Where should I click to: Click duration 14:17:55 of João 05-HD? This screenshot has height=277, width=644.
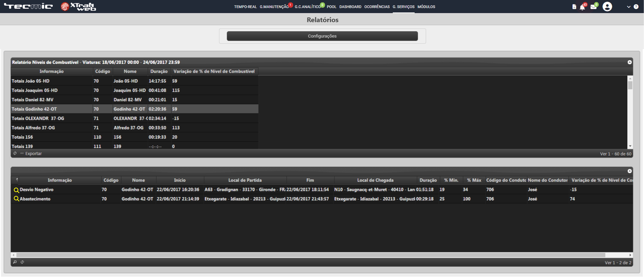157,81
